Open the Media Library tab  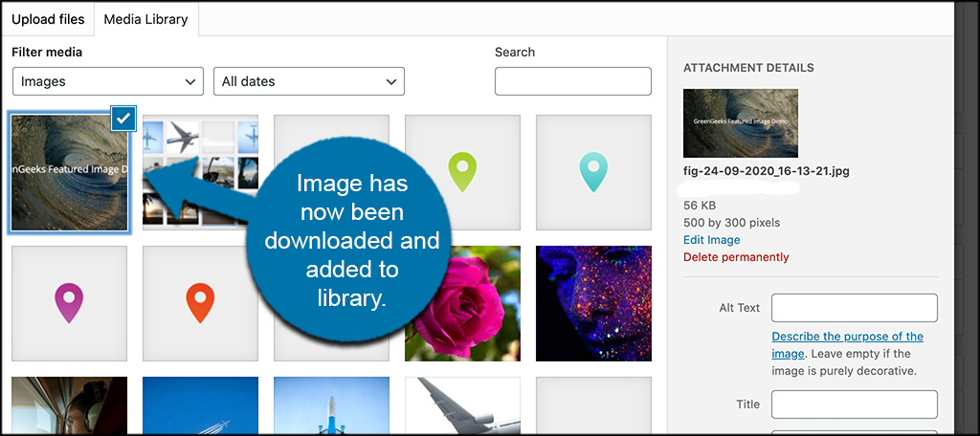[145, 19]
